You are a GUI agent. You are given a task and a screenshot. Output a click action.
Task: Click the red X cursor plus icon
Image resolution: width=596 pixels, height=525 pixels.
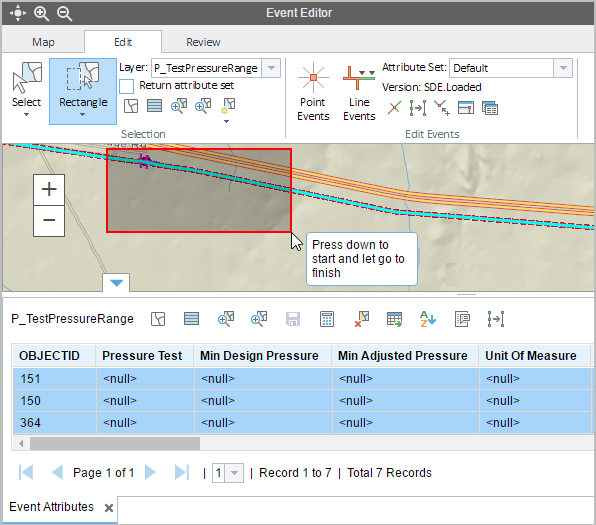pos(442,108)
